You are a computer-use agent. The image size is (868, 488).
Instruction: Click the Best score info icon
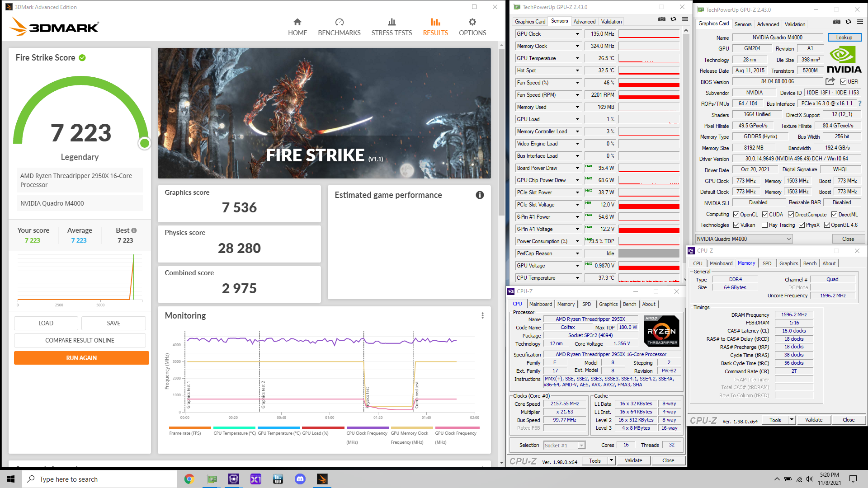click(x=134, y=230)
